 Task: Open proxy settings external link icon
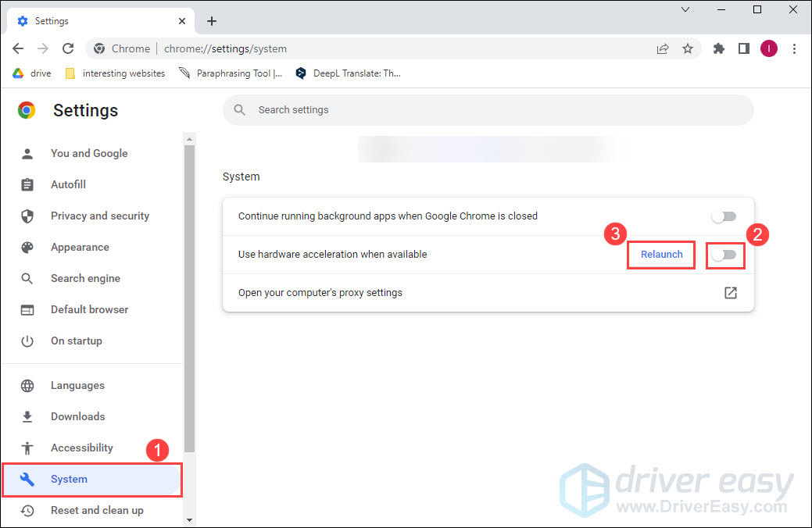(x=730, y=293)
